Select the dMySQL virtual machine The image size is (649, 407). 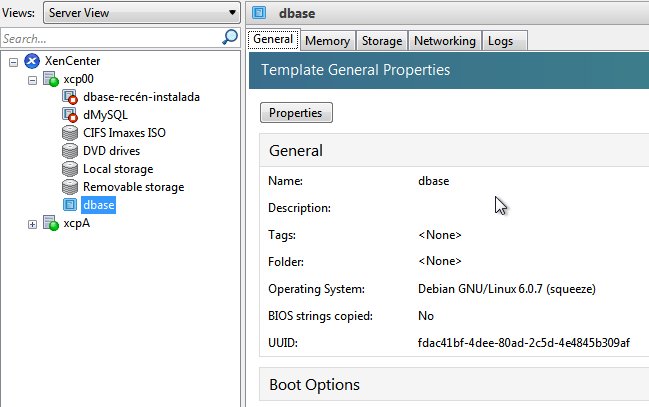click(x=105, y=115)
